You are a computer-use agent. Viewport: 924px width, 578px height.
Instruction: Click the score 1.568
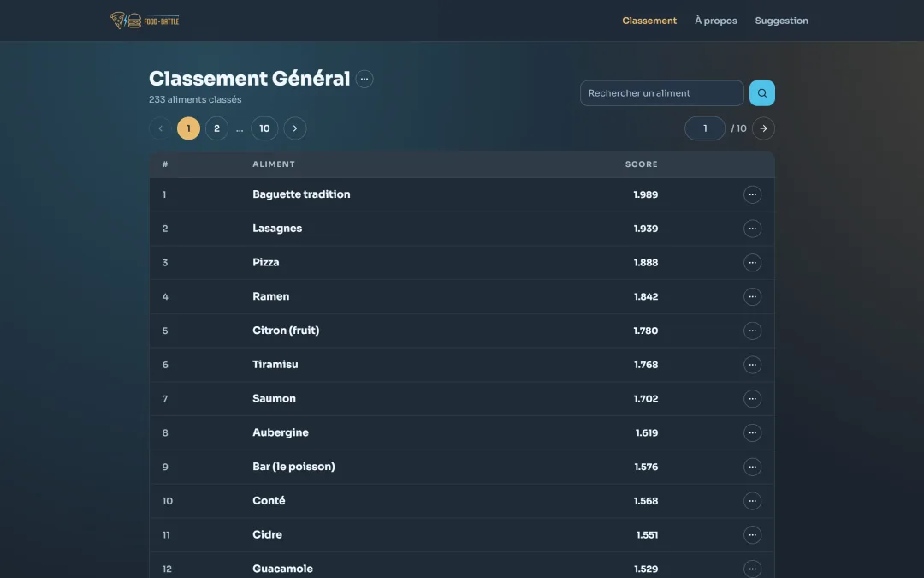pyautogui.click(x=645, y=501)
